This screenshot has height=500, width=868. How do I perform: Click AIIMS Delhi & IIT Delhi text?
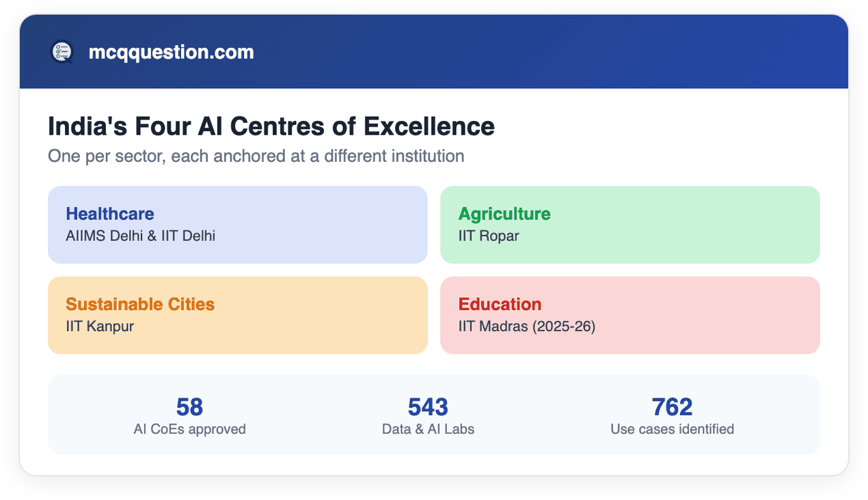(x=141, y=236)
